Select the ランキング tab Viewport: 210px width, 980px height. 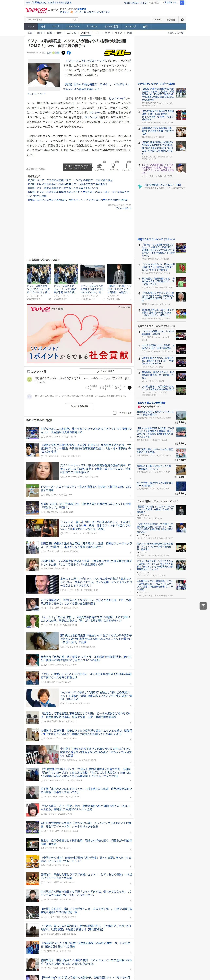130,27
